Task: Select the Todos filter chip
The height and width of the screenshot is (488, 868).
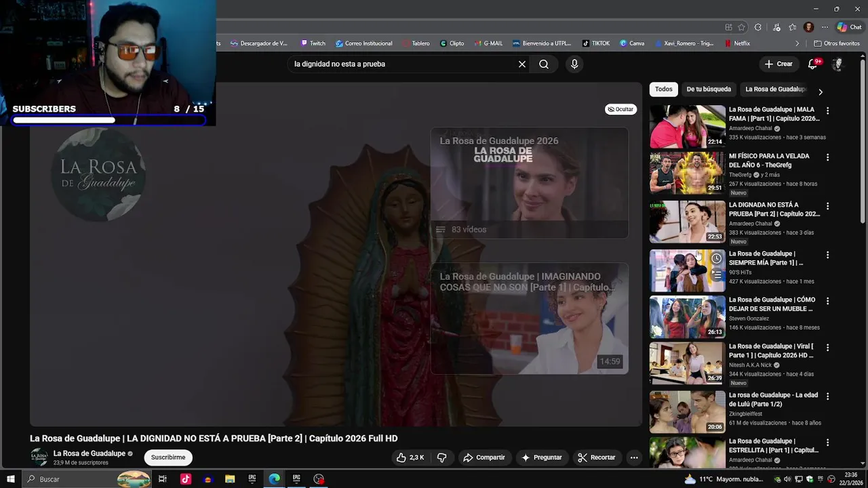Action: click(x=664, y=89)
